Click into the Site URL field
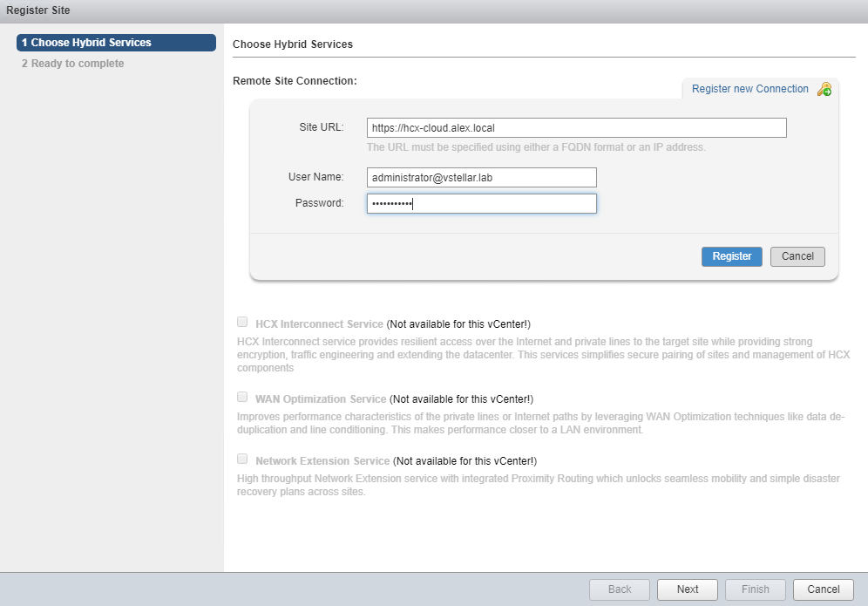This screenshot has width=868, height=606. coord(576,127)
